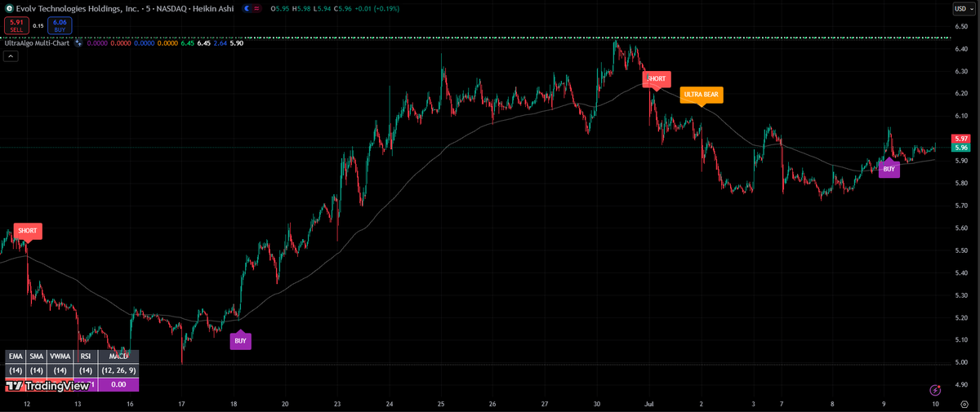The image size is (980, 412).
Task: Click the SHORT label near June 12
Action: pyautogui.click(x=28, y=231)
